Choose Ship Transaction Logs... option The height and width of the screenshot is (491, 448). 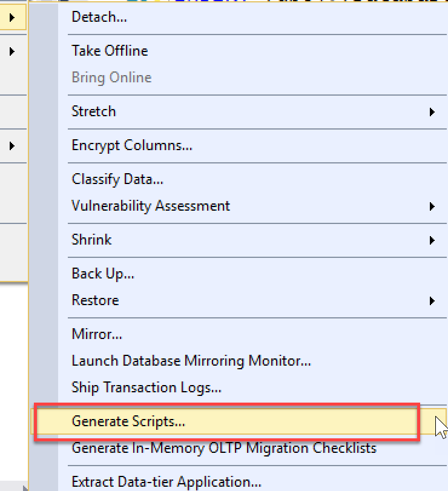pos(147,387)
